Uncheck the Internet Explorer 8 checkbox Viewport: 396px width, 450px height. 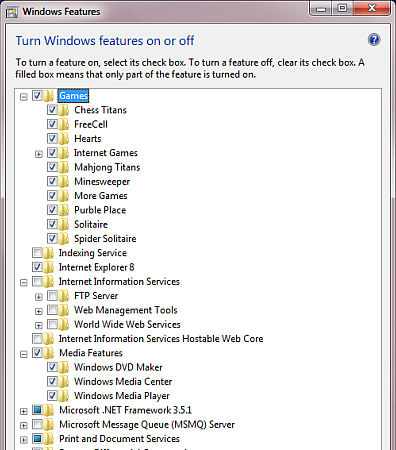click(37, 267)
